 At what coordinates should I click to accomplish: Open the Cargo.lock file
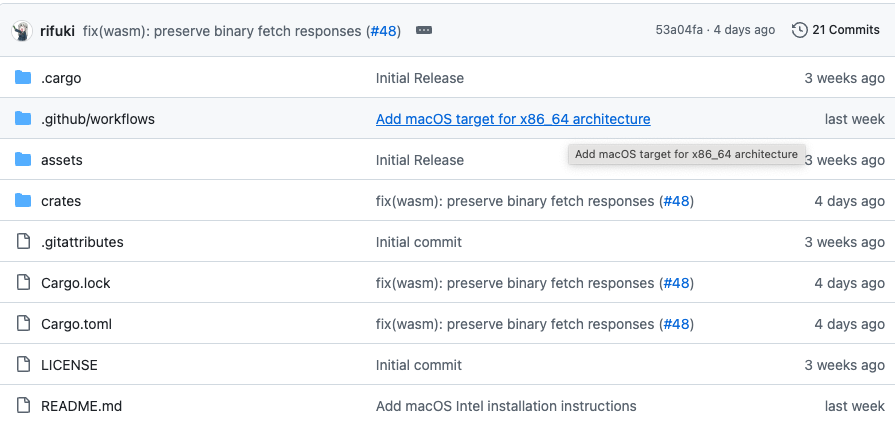coord(76,283)
